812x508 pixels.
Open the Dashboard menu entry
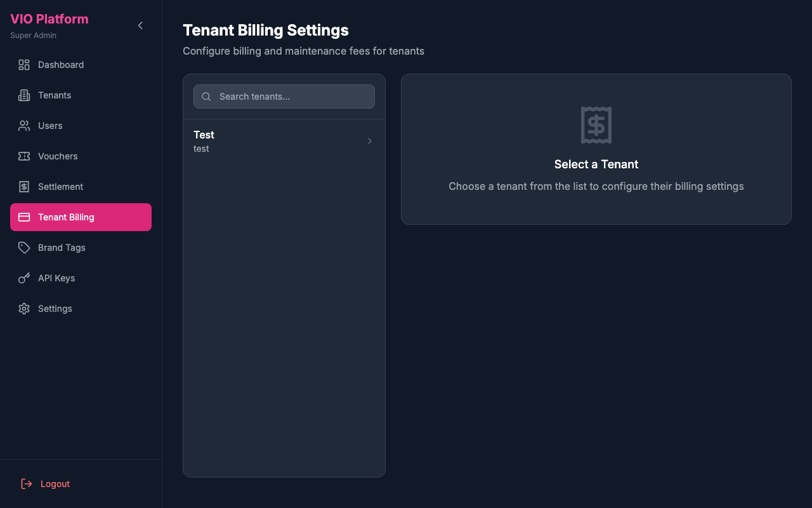click(x=60, y=65)
